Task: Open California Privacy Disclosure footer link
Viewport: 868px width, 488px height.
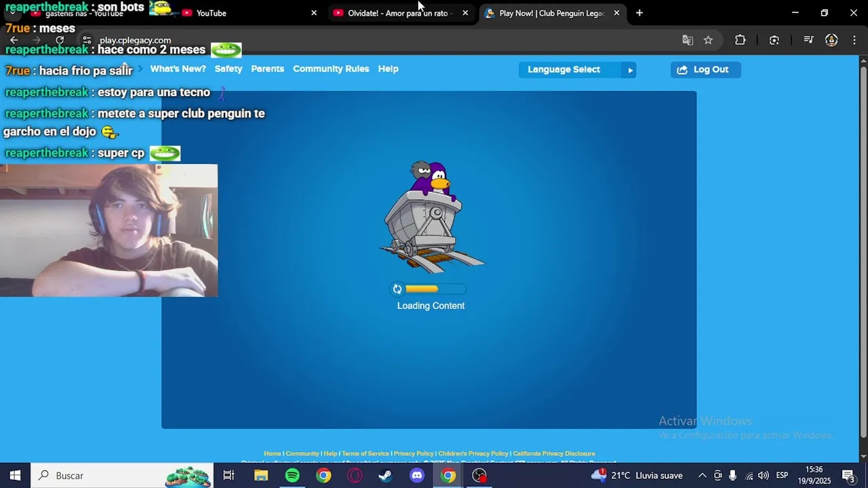Action: (553, 453)
